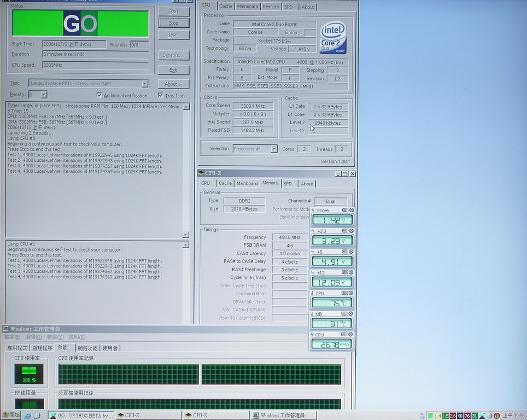The height and width of the screenshot is (420, 527).
Task: Open the 網路功能 tab in Task Manager
Action: [x=87, y=348]
